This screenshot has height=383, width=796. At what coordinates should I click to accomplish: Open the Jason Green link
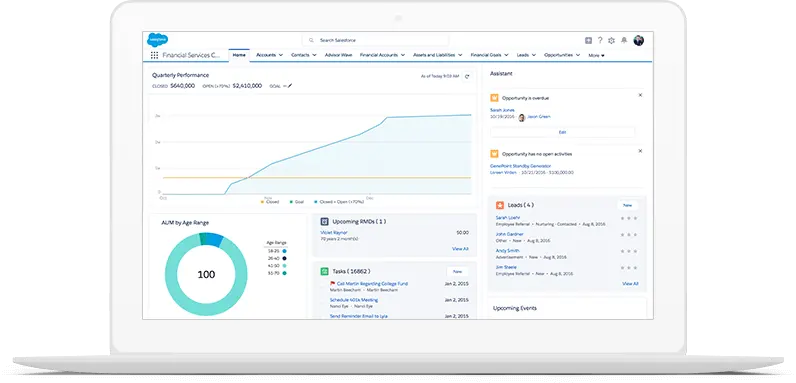click(539, 117)
